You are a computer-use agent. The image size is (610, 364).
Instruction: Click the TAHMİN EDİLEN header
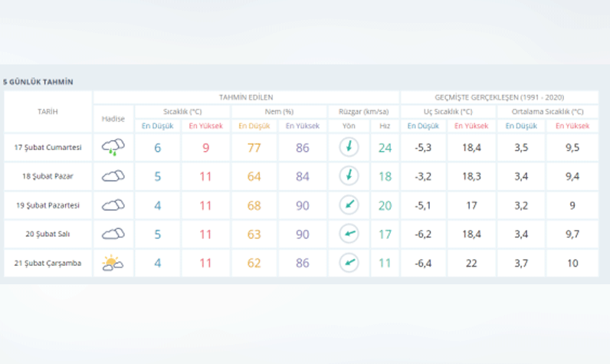pos(245,97)
